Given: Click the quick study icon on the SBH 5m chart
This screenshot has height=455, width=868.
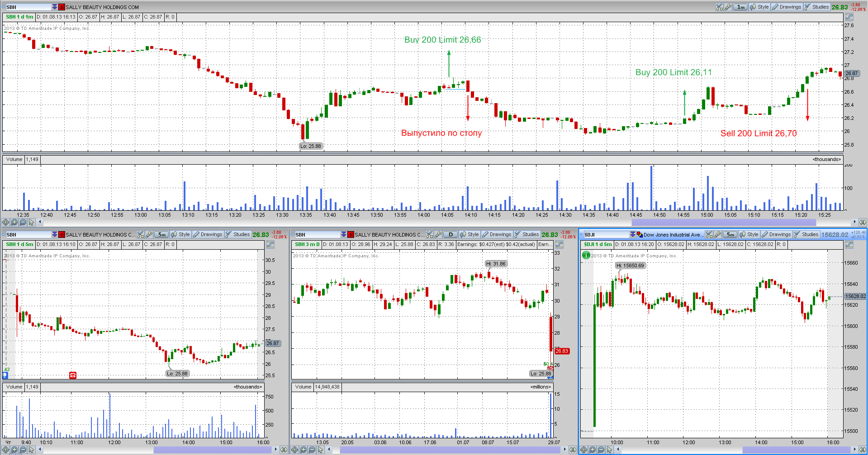Looking at the screenshot, I should tap(141, 234).
